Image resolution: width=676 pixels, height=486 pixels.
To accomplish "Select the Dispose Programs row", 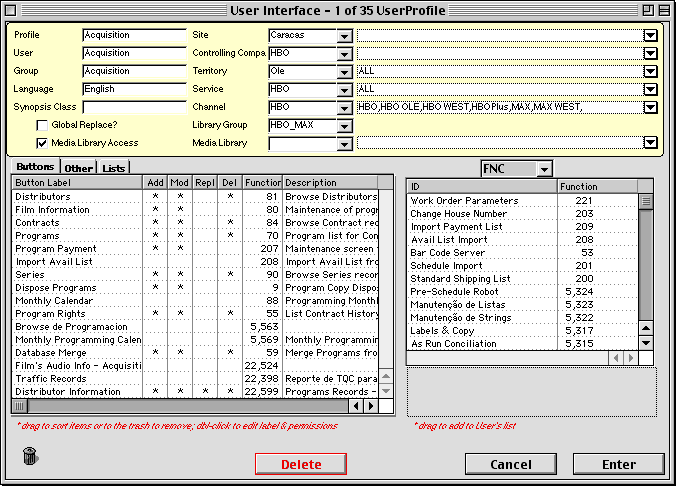I will point(196,288).
